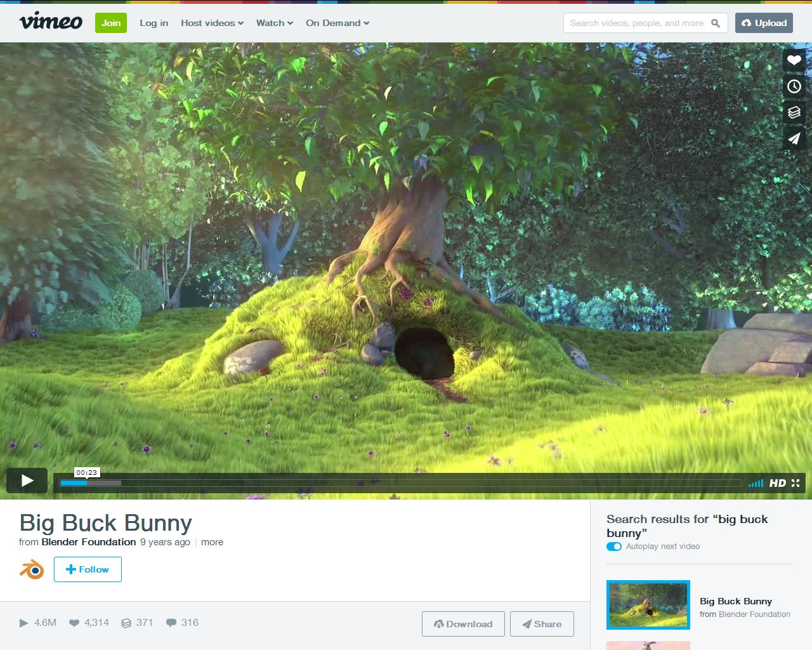Share video via paper plane icon on player

pos(794,138)
